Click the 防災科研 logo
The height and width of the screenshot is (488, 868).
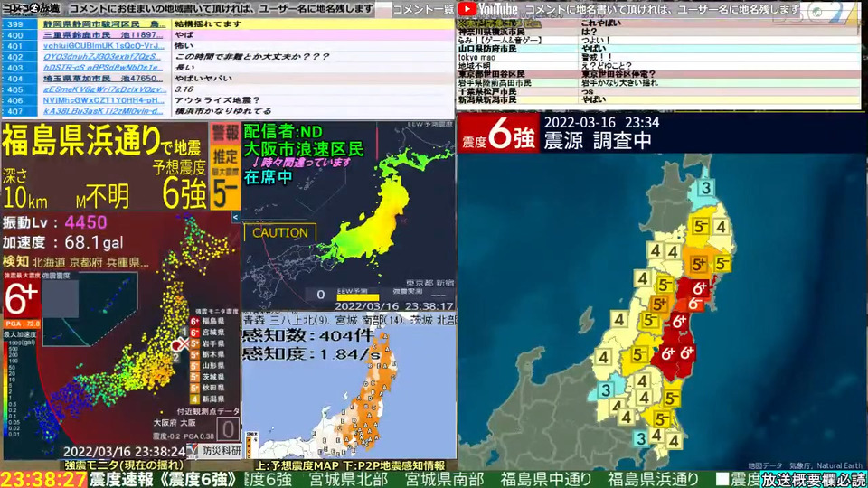[215, 450]
